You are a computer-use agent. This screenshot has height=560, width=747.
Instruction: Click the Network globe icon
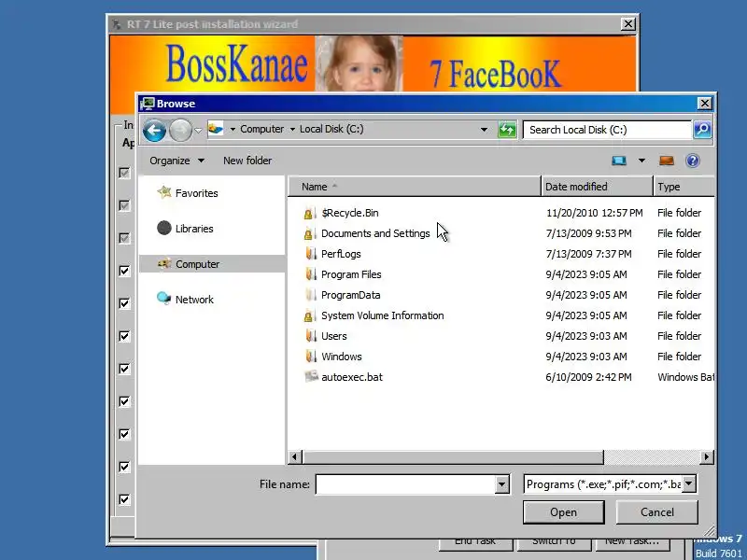point(164,298)
